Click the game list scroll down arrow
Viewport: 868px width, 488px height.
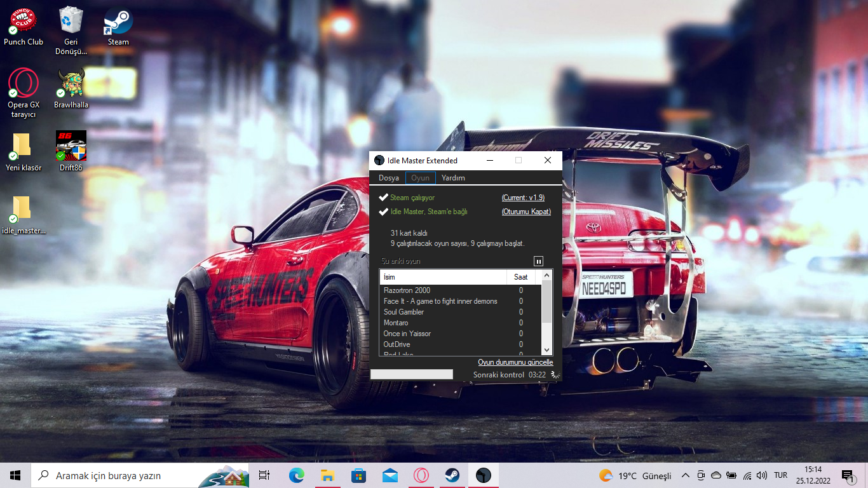click(546, 349)
